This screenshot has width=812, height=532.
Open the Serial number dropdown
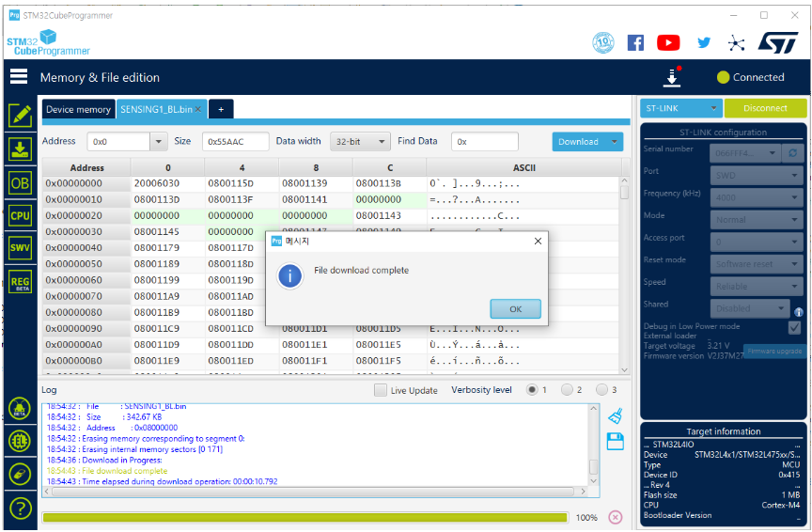click(x=745, y=153)
